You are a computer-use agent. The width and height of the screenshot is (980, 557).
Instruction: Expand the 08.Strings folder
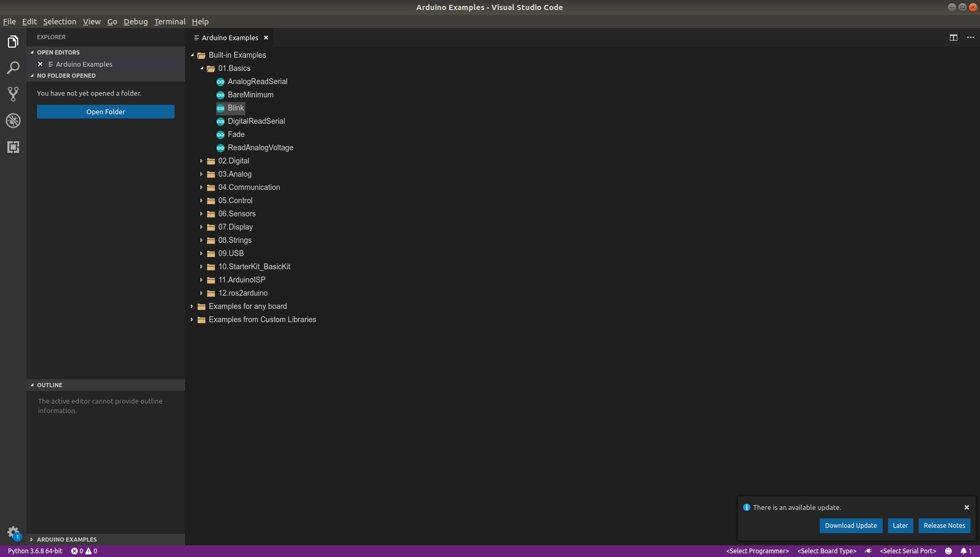tap(202, 240)
